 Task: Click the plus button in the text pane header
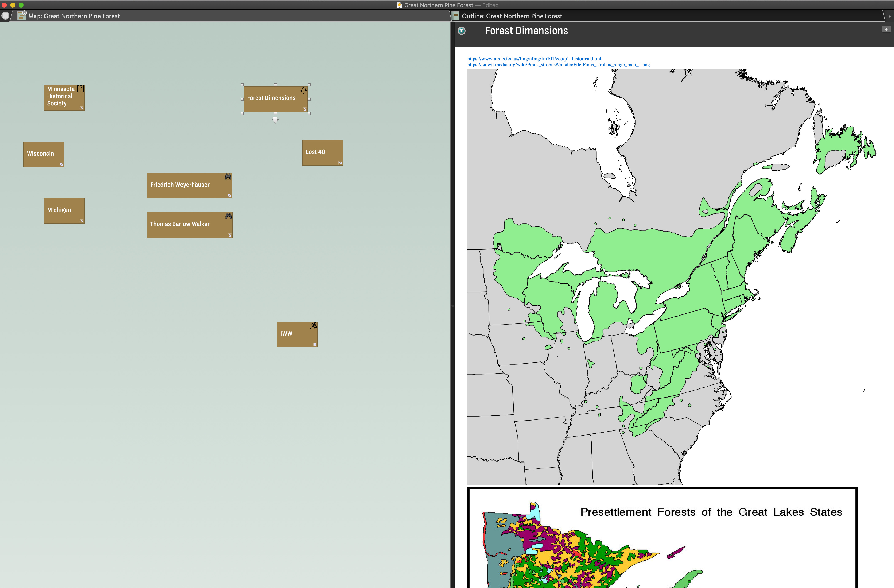[x=886, y=29]
